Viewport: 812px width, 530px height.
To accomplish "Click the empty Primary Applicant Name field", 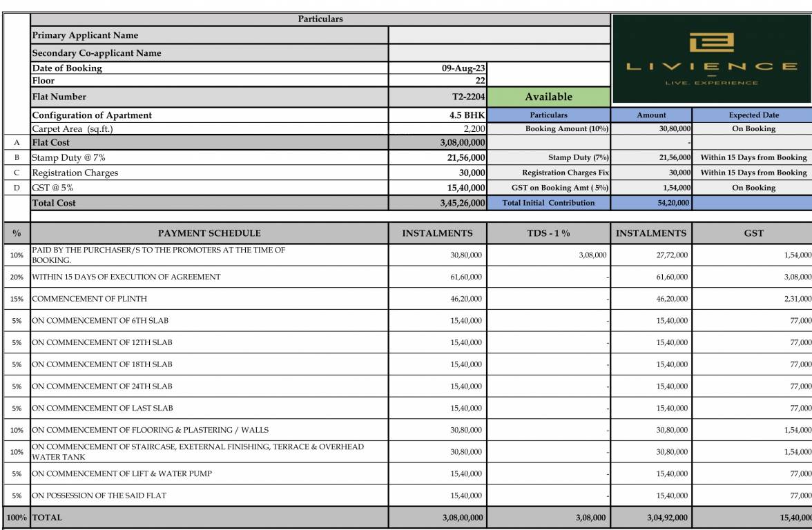I will pyautogui.click(x=499, y=35).
